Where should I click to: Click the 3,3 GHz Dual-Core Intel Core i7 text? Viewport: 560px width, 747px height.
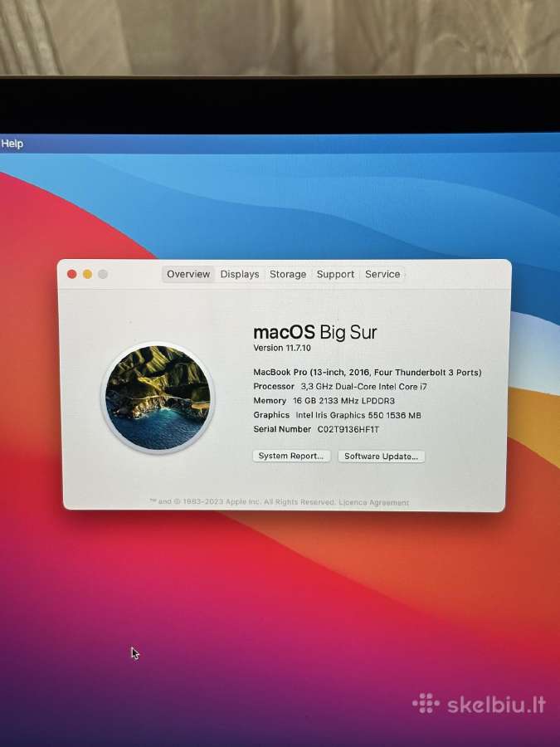tap(364, 386)
